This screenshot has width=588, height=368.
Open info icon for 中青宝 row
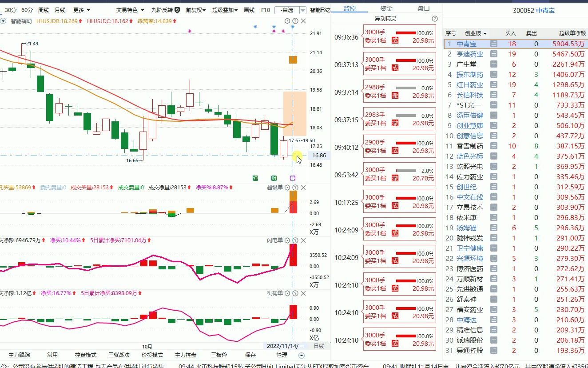(x=494, y=44)
